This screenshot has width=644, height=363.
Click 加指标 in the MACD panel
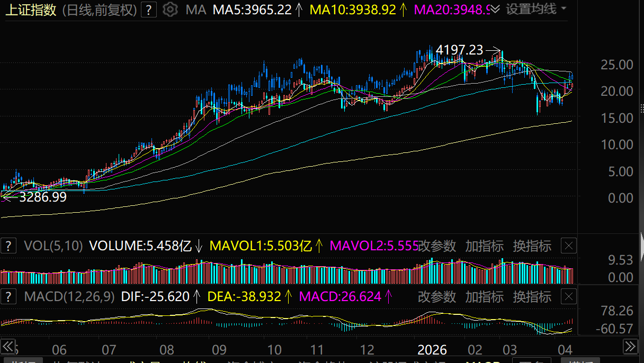pos(484,297)
